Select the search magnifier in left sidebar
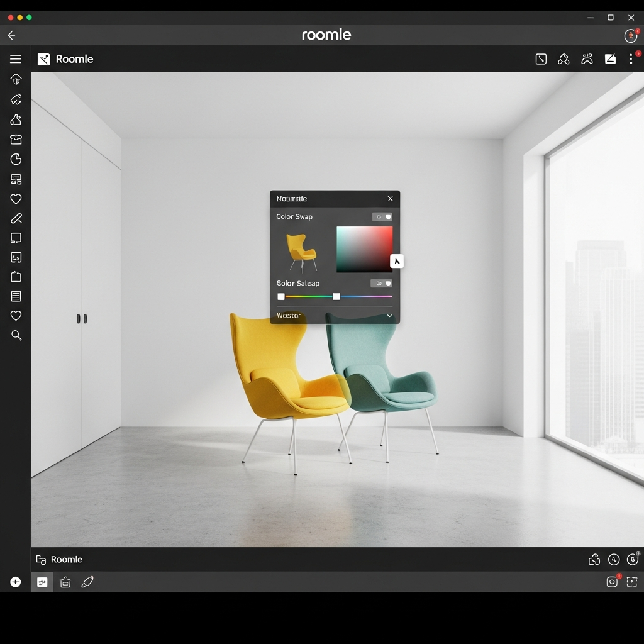 (x=16, y=336)
